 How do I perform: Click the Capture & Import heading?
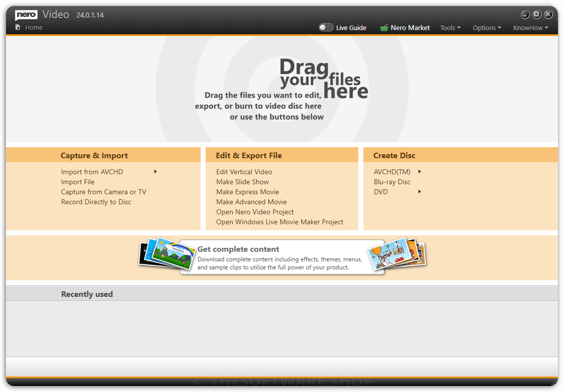[94, 156]
